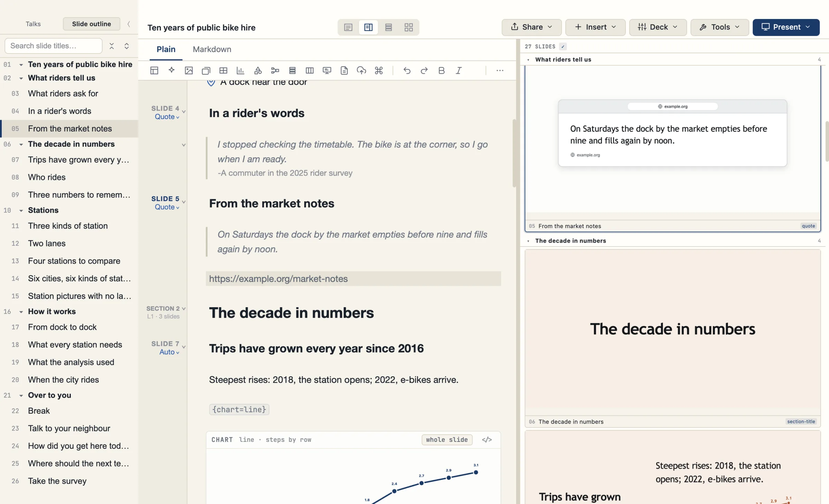
Task: Undo the last edit
Action: pos(407,70)
